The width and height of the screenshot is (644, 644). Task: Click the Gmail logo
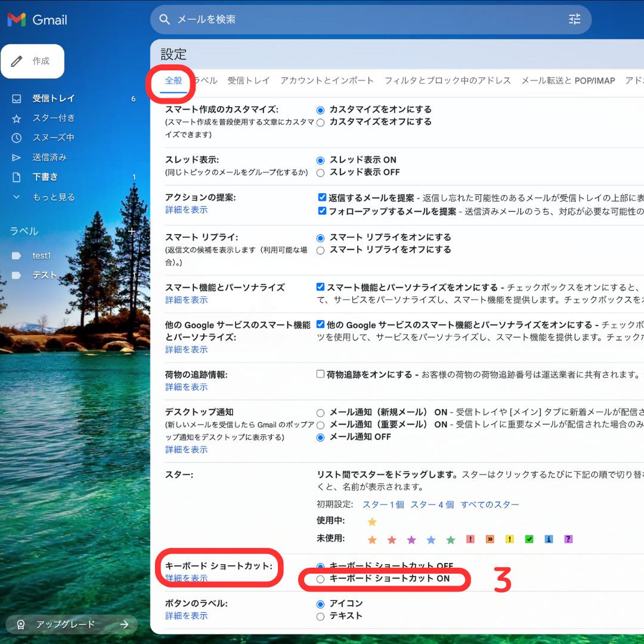tap(38, 19)
